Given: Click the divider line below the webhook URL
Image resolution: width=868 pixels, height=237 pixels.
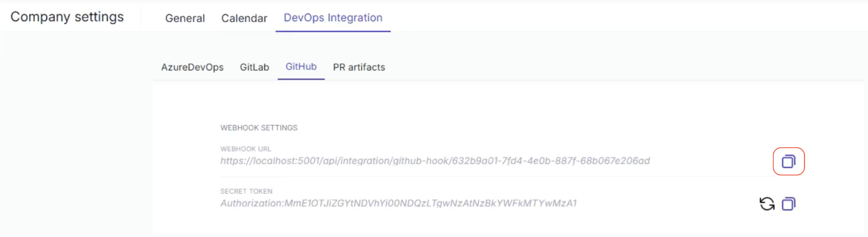Looking at the screenshot, I should pyautogui.click(x=488, y=177).
